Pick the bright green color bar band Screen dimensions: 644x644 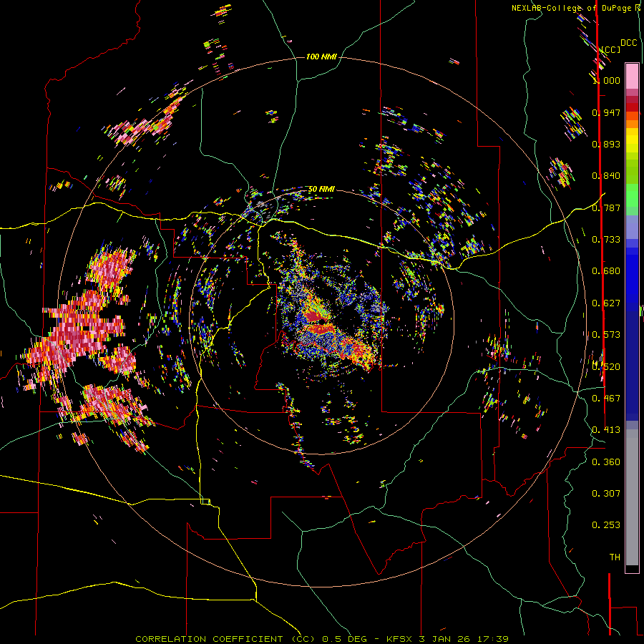(632, 195)
